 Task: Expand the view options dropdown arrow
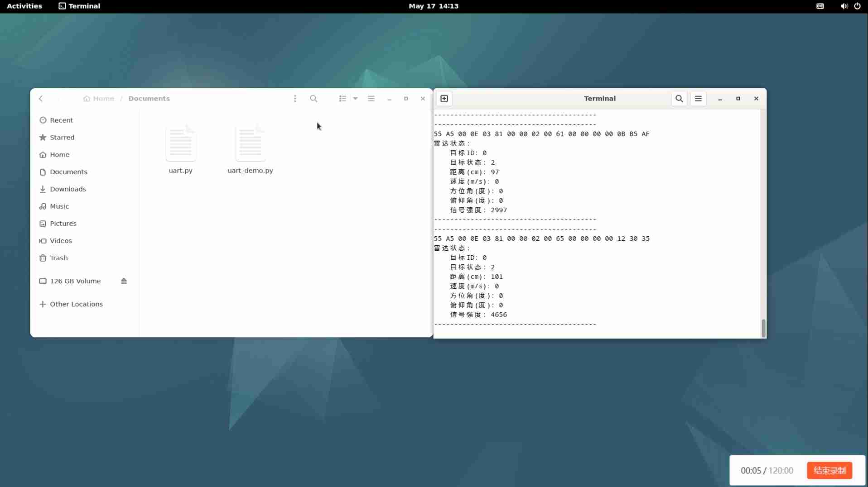[356, 99]
